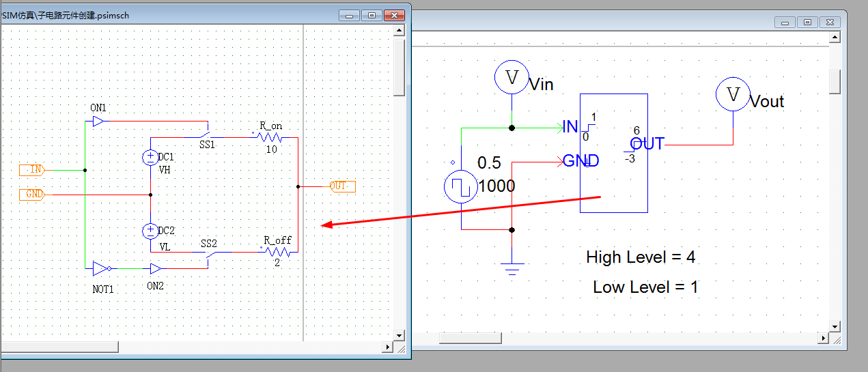The width and height of the screenshot is (868, 372).
Task: Select the R_off resistor symbol
Action: pyautogui.click(x=278, y=252)
